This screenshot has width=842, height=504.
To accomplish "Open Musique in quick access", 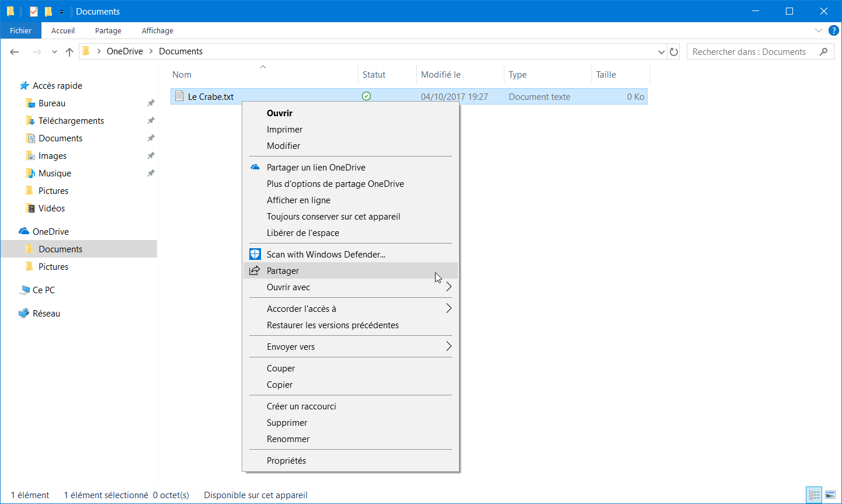I will tap(55, 173).
